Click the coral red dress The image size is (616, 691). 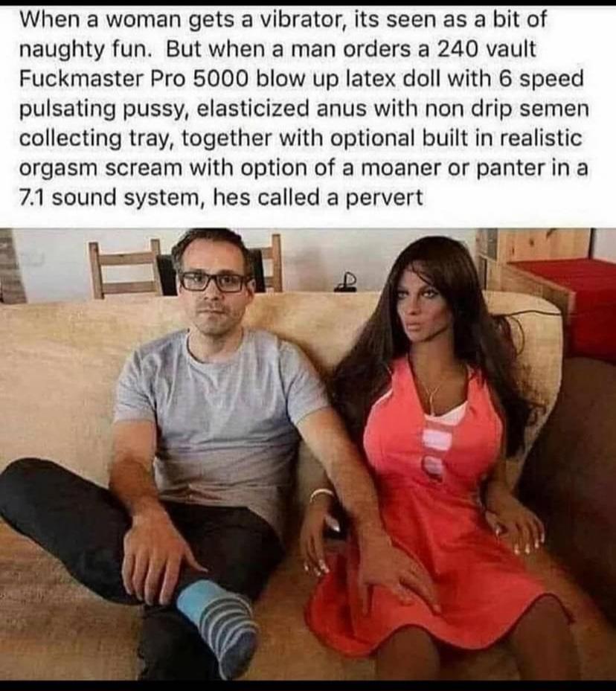click(436, 520)
